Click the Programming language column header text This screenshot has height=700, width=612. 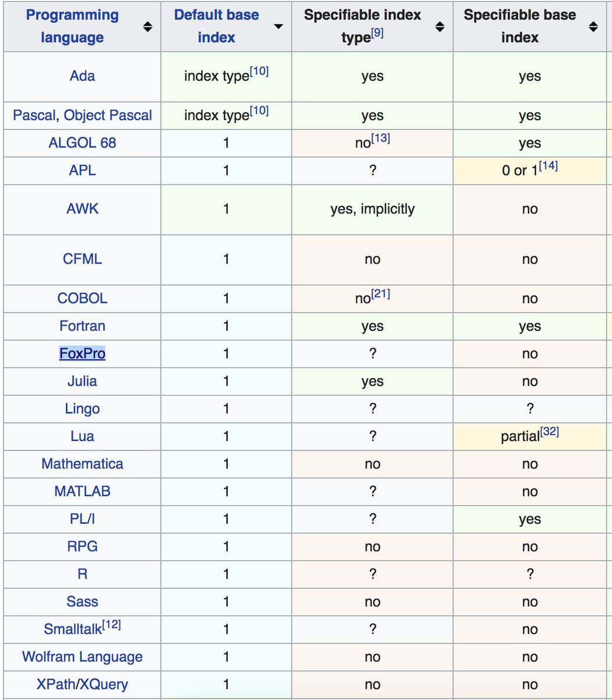tap(72, 26)
